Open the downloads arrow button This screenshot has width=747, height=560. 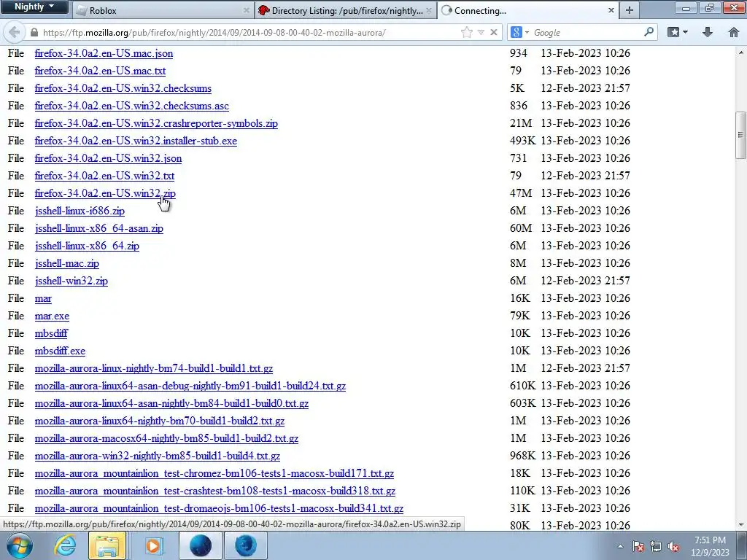(x=708, y=32)
